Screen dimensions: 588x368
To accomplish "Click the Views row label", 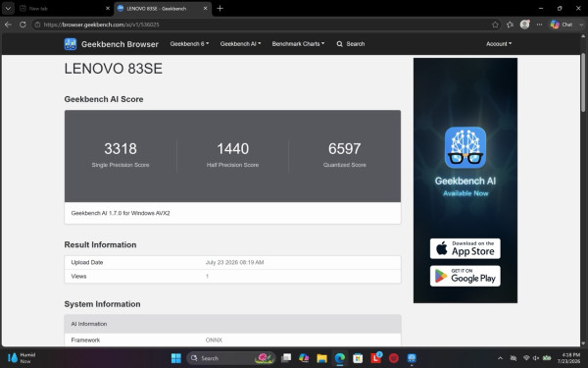I will [78, 277].
